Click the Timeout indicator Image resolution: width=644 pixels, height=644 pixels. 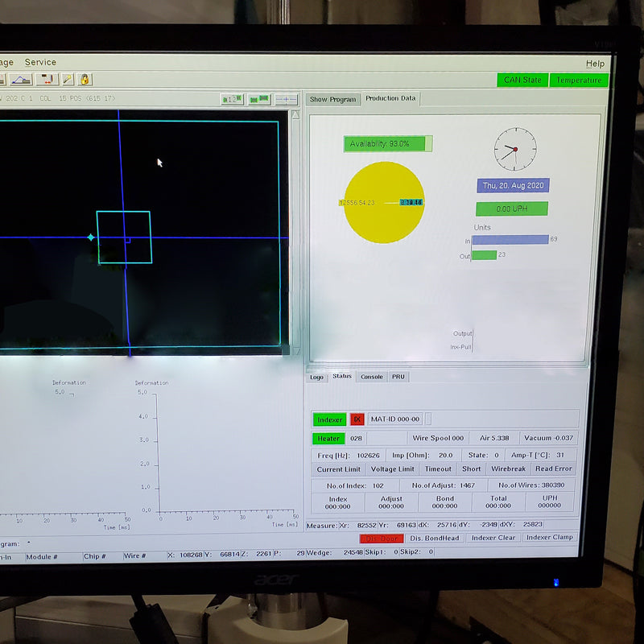click(438, 469)
